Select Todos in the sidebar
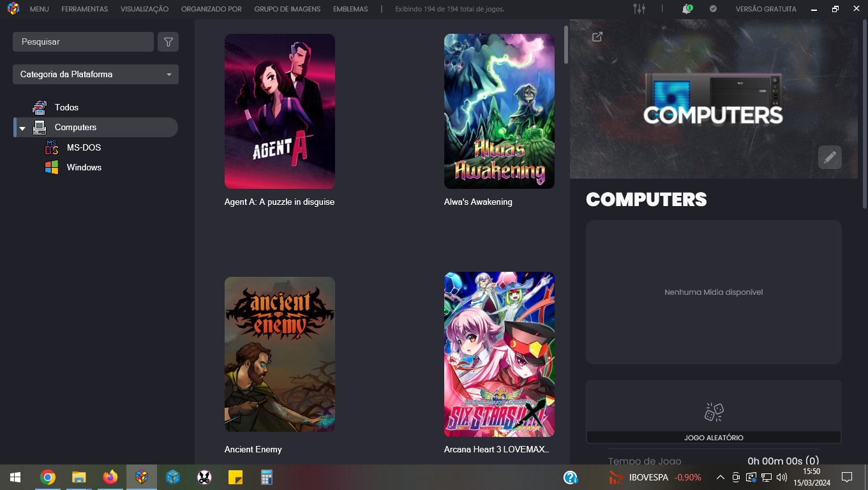868x490 pixels. pos(66,107)
